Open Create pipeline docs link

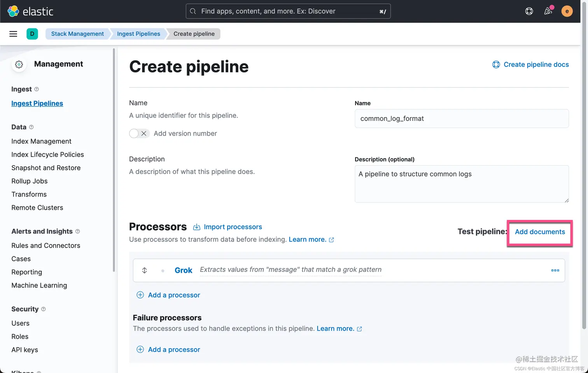[535, 64]
